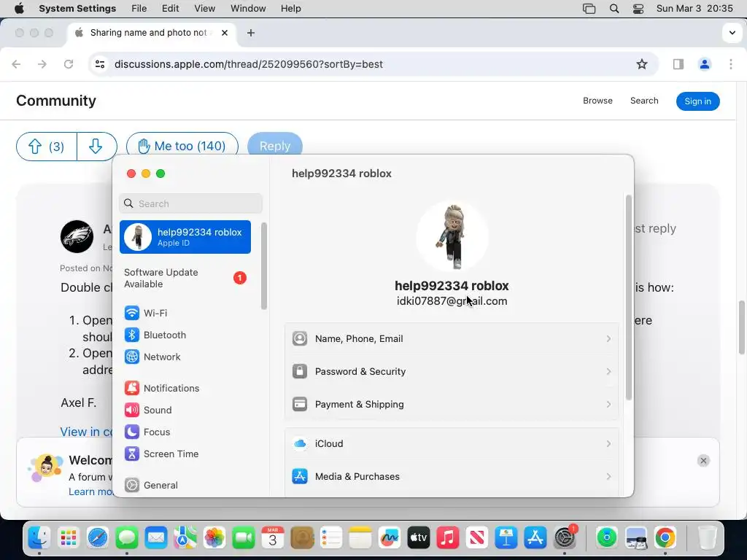Open iCloud settings row
This screenshot has width=747, height=560.
pyautogui.click(x=452, y=444)
